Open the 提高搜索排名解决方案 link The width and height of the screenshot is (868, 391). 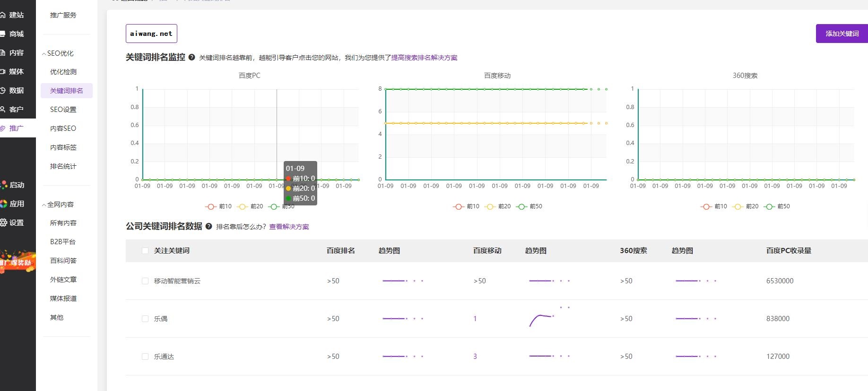[x=424, y=58]
